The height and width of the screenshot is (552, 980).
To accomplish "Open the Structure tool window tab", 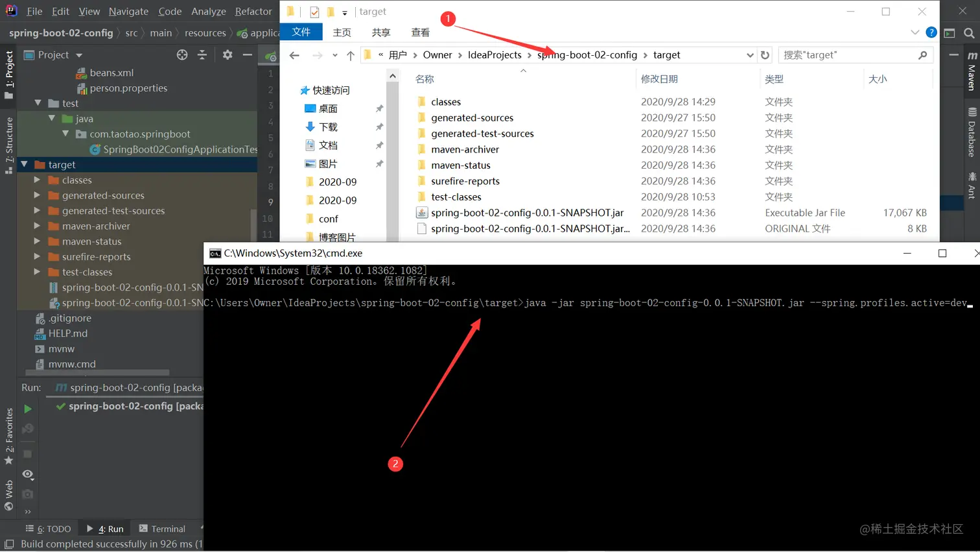I will pos(9,146).
